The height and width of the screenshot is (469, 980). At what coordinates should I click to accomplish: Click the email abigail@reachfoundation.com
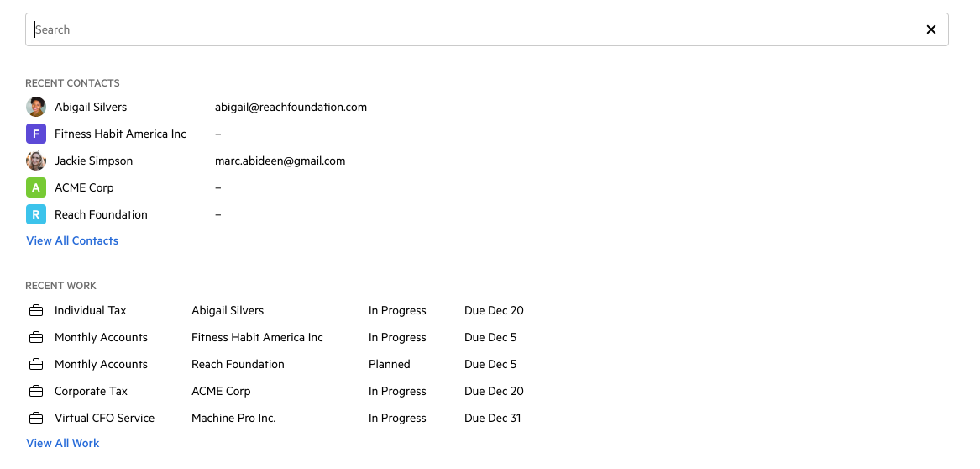click(x=291, y=107)
